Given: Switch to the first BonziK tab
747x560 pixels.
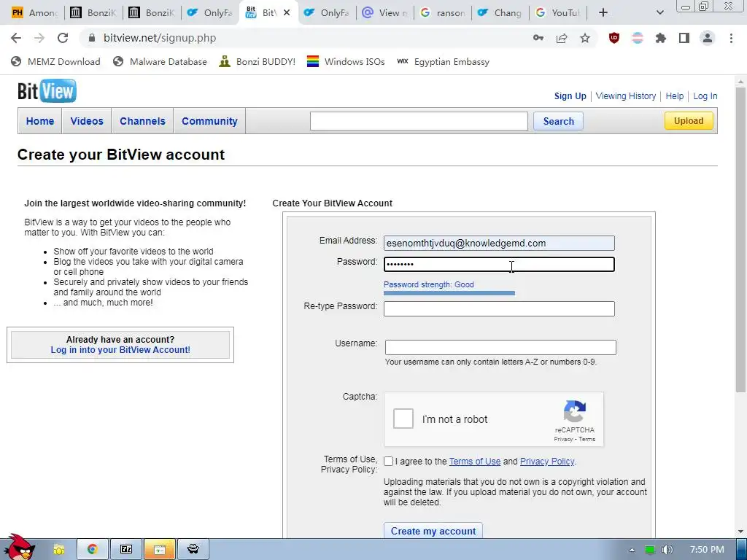Looking at the screenshot, I should (93, 13).
